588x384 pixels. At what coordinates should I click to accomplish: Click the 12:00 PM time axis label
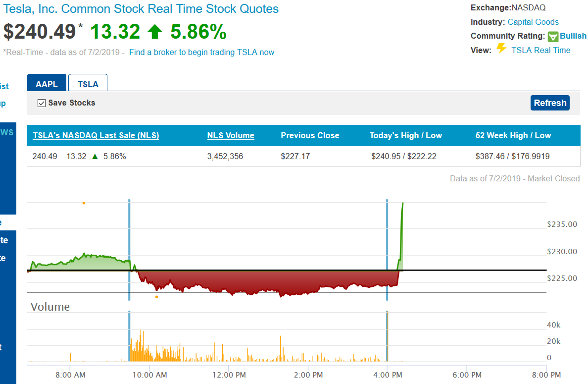click(229, 375)
